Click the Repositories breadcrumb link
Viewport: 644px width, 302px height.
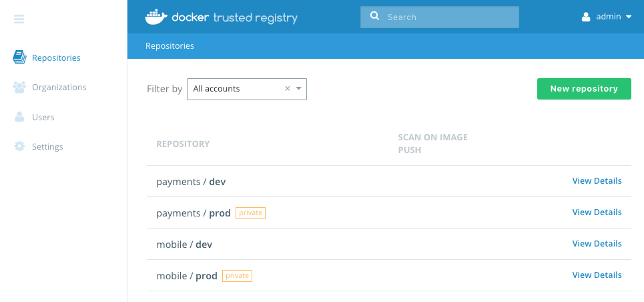click(x=170, y=46)
